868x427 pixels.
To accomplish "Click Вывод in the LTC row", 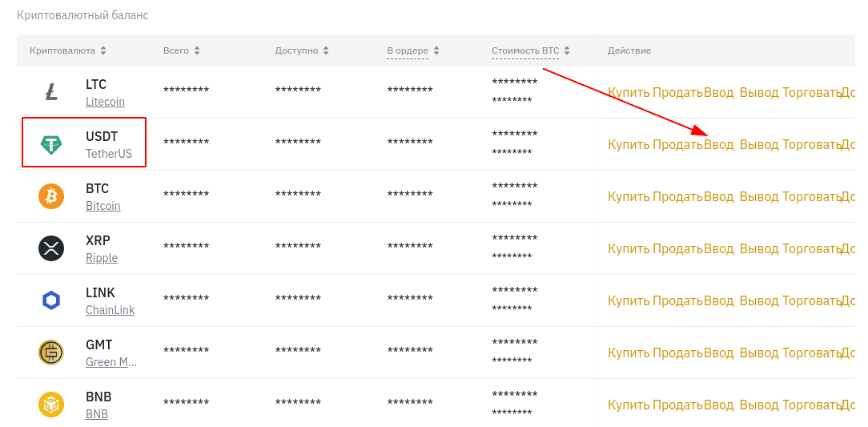I will coord(759,92).
